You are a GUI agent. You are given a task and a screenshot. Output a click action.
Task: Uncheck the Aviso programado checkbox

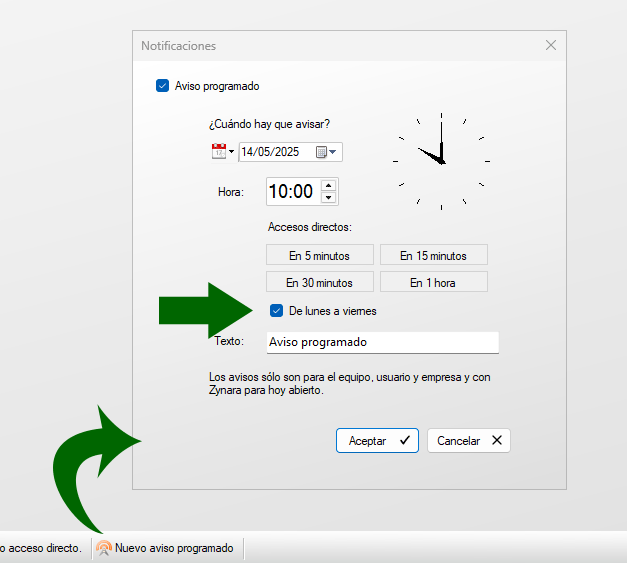[x=162, y=86]
